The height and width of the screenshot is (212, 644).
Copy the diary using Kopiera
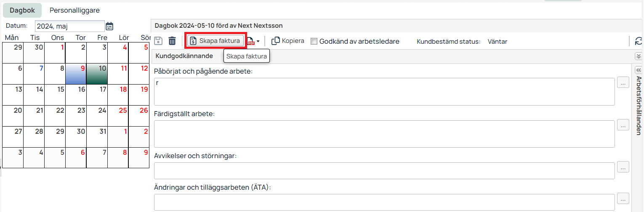click(288, 41)
